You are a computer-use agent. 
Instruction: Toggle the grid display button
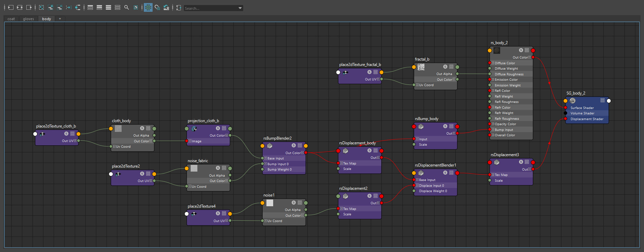point(148,7)
